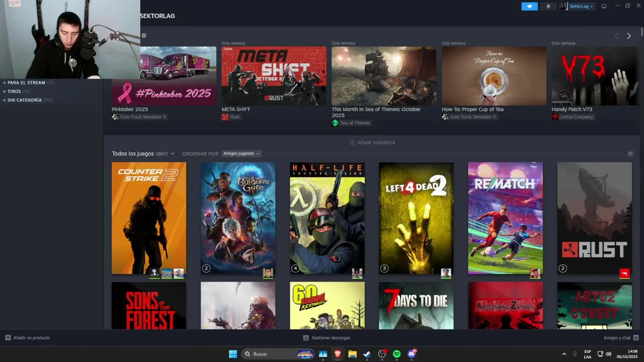
Task: Click friend avatar on Baldur's Gate 3 cover
Action: click(x=268, y=273)
